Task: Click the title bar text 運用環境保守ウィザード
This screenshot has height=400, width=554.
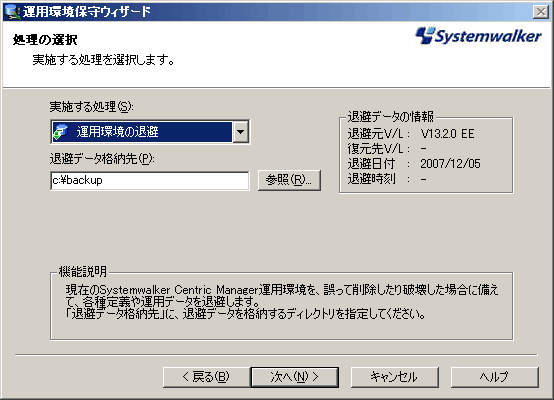Action: [87, 12]
